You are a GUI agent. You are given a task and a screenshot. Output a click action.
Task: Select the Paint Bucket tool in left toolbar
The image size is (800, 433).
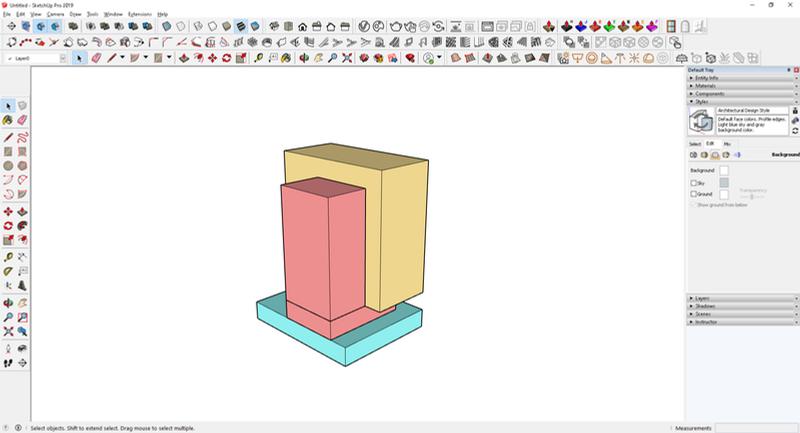click(8, 120)
